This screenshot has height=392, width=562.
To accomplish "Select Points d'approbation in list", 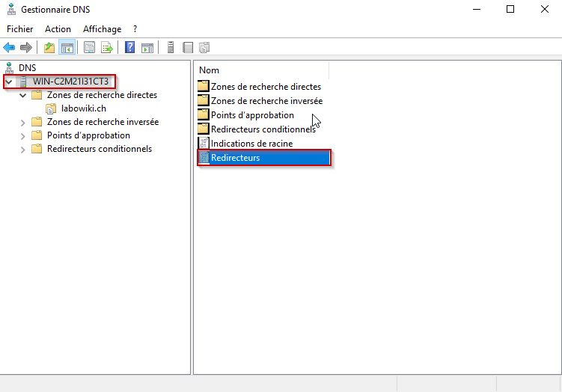I will tap(252, 115).
